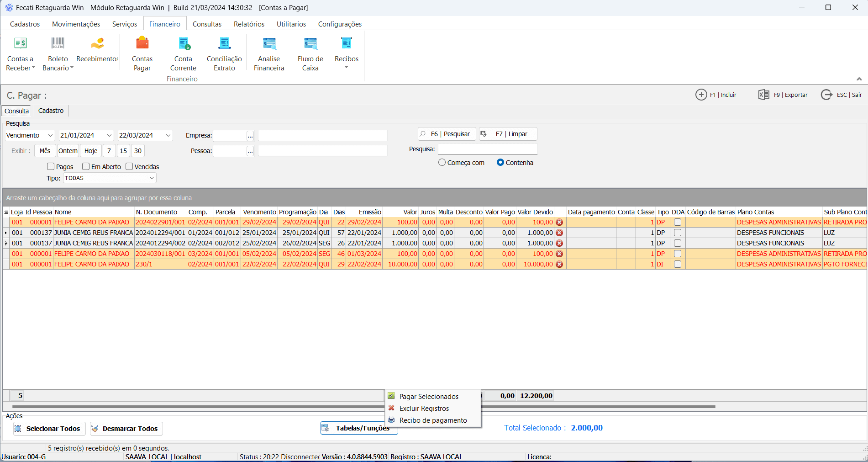Expand the Tipo TODAS dropdown
This screenshot has width=868, height=462.
[x=152, y=178]
